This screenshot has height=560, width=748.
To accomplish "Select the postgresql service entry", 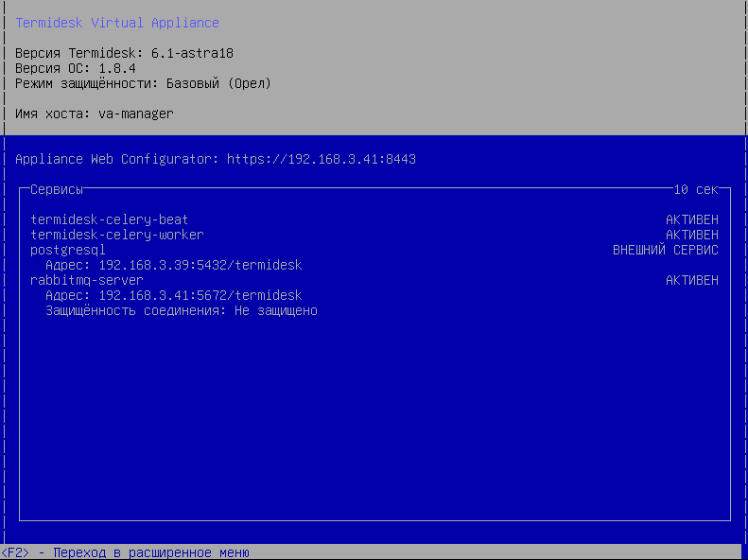I will point(68,250).
